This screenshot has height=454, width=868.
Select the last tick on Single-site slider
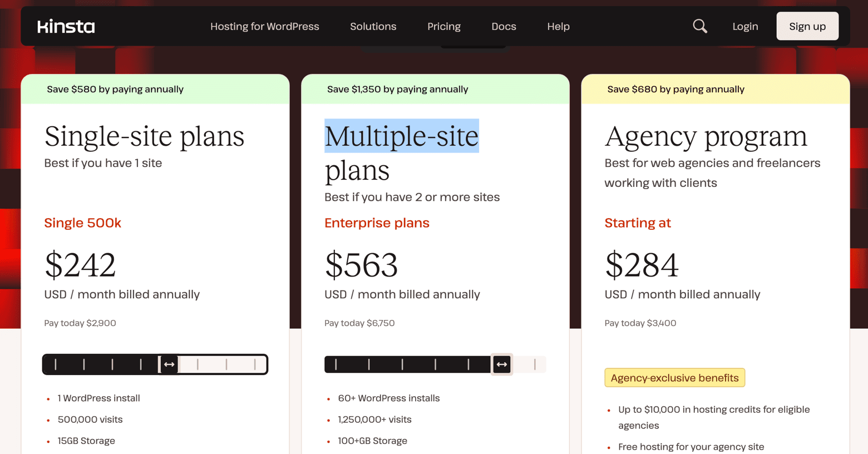tap(255, 364)
